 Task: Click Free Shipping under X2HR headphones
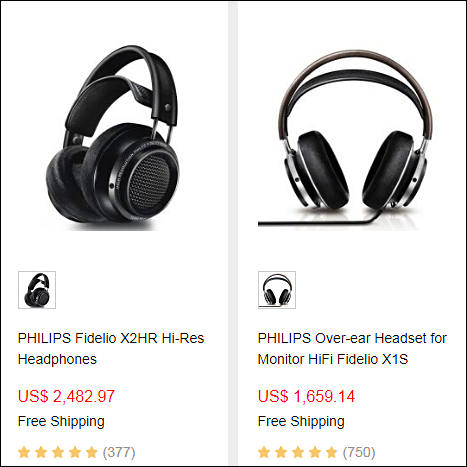click(61, 421)
